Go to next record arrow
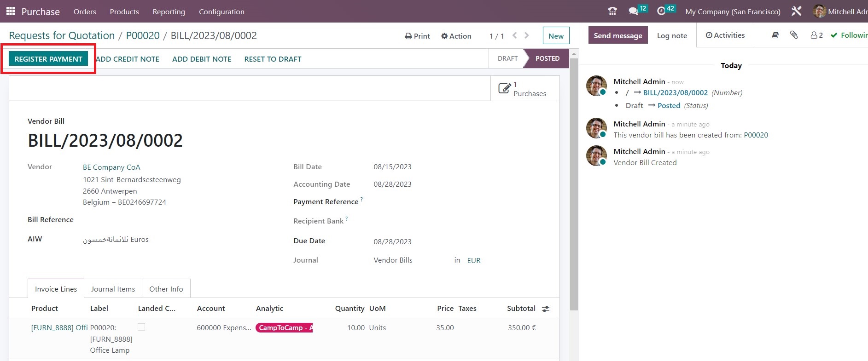This screenshot has height=361, width=868. 527,35
